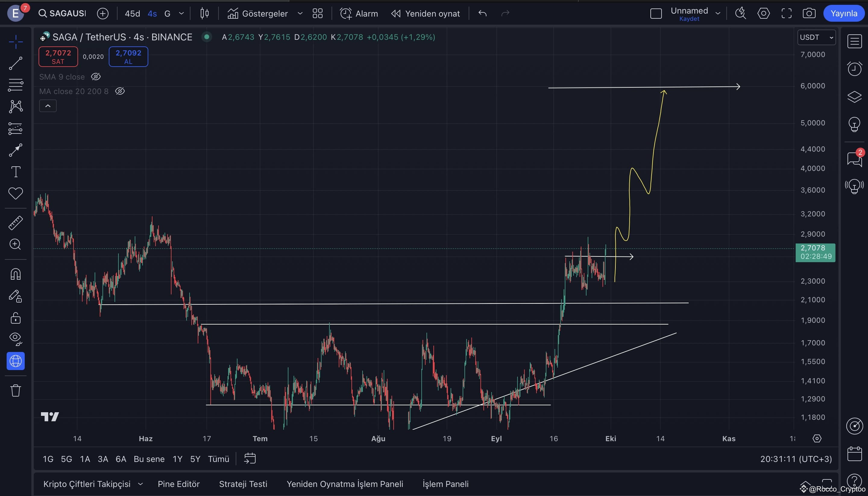Click the Kaydet save link

689,19
